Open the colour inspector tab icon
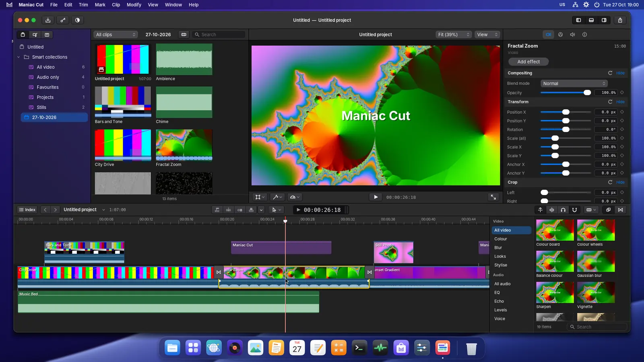644x362 pixels. (x=560, y=35)
